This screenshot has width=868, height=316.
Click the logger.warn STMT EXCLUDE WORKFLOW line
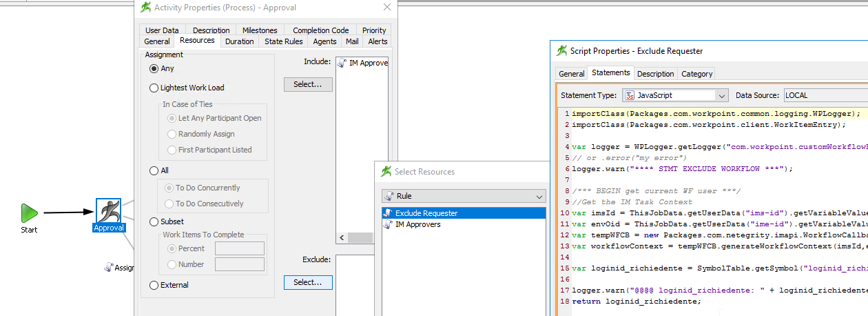pyautogui.click(x=682, y=168)
